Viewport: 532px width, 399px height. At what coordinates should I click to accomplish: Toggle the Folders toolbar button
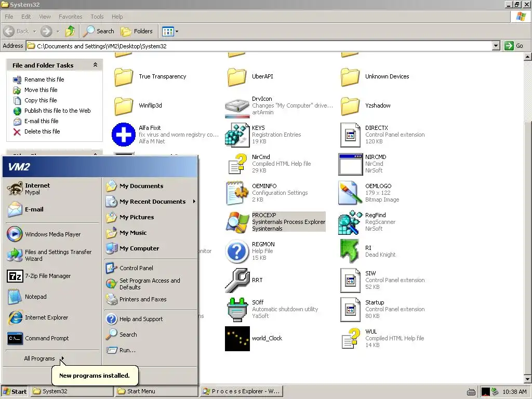click(x=137, y=31)
